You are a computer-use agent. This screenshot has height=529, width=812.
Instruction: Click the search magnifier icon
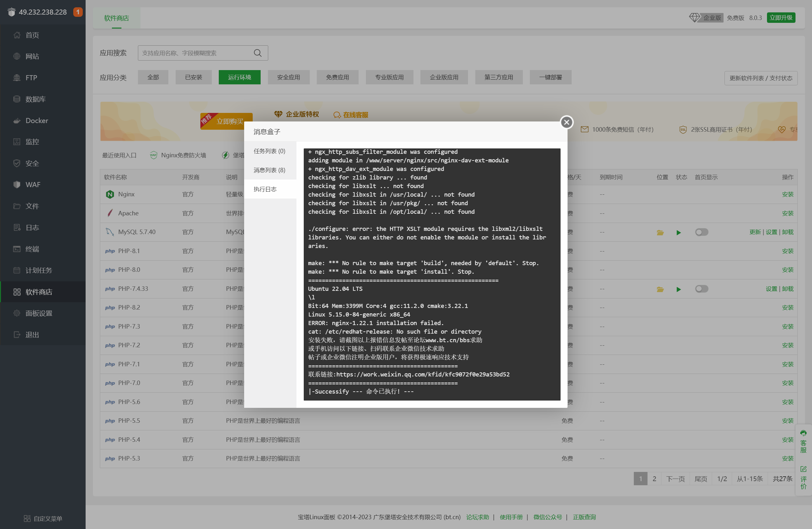(x=257, y=53)
